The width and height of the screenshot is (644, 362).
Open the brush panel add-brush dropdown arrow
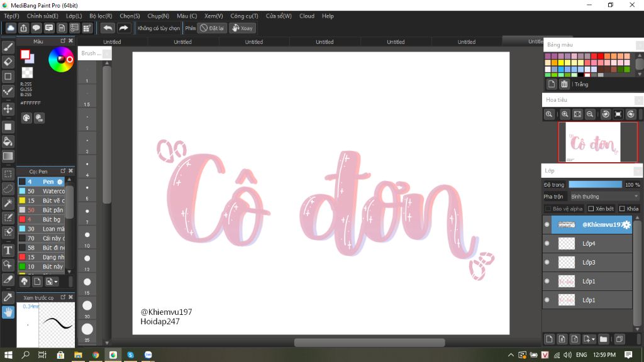tap(56, 282)
